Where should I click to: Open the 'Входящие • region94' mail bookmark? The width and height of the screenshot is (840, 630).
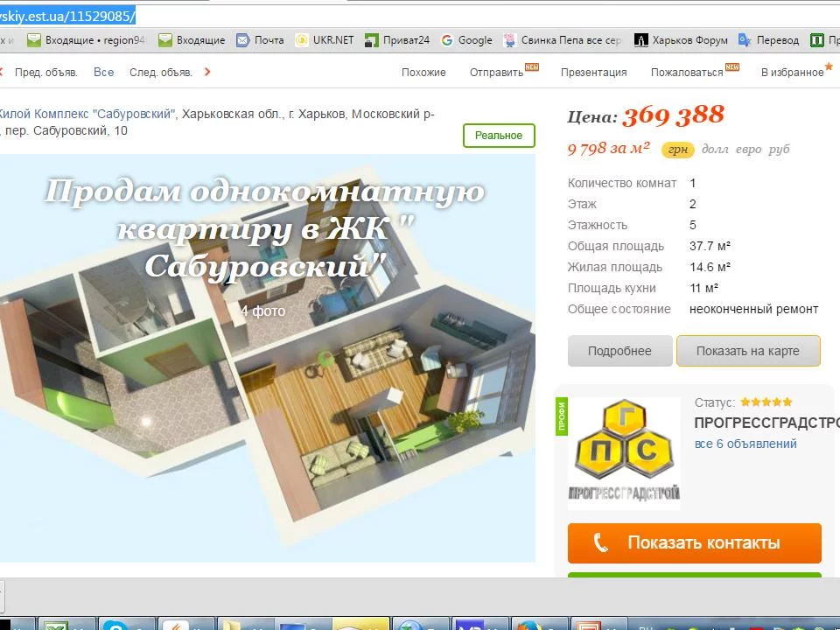tap(86, 40)
